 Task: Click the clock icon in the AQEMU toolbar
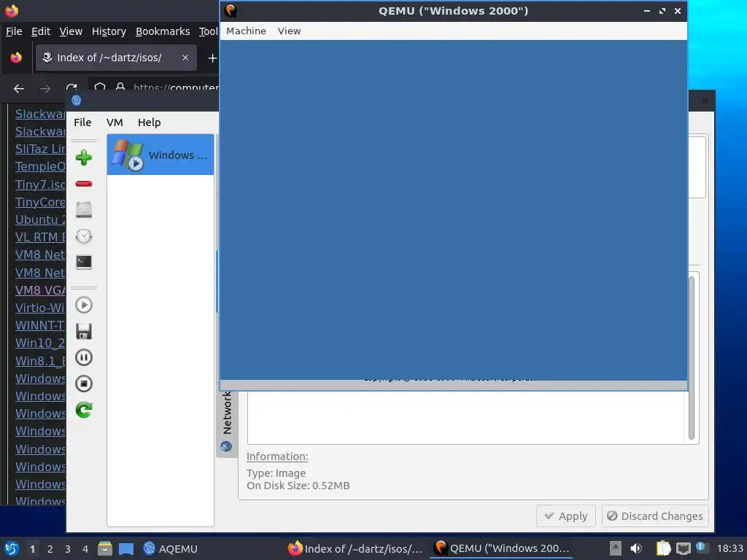(x=84, y=236)
